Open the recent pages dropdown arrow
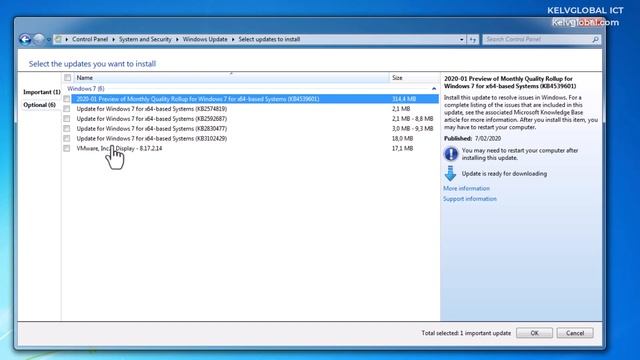Viewport: 640px width, 360px height. coord(49,40)
